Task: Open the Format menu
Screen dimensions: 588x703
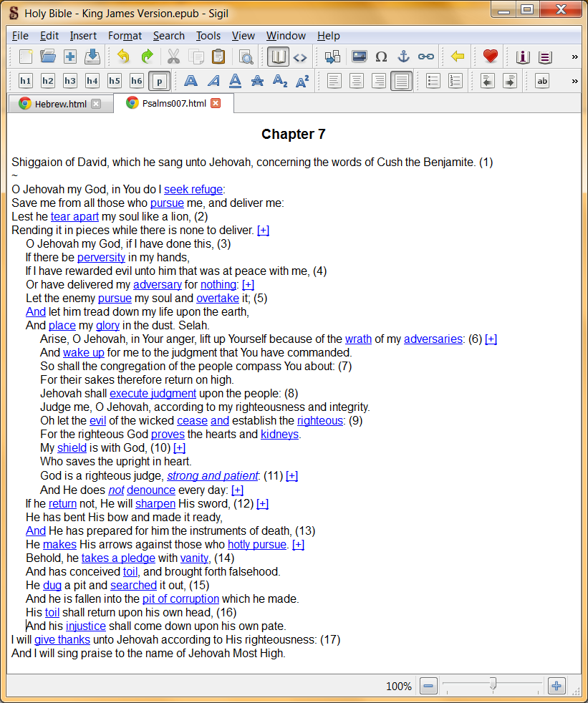Action: point(125,36)
